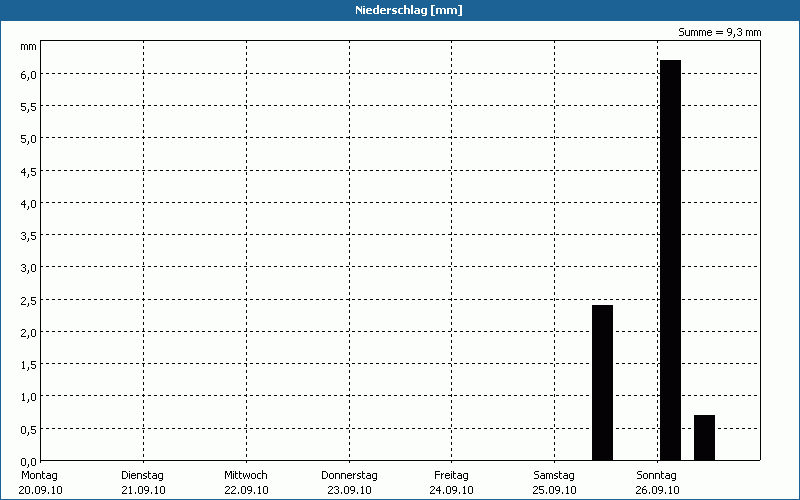Click the '1,5' y-axis value

[29, 365]
